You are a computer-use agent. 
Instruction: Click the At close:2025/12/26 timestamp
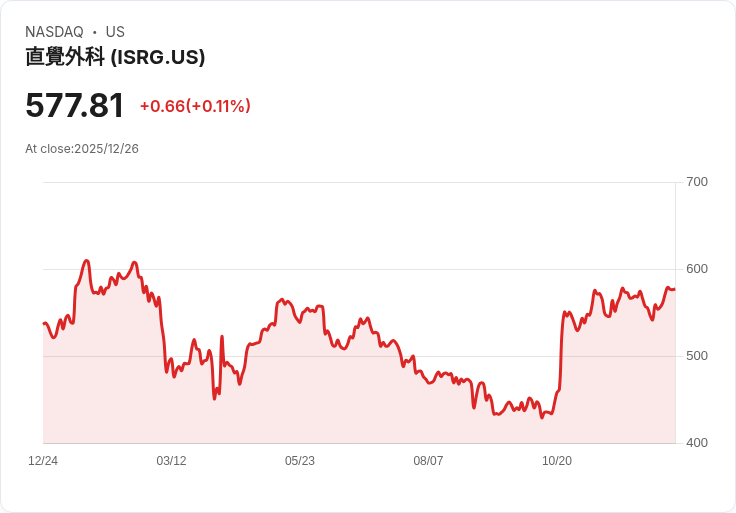(x=82, y=149)
